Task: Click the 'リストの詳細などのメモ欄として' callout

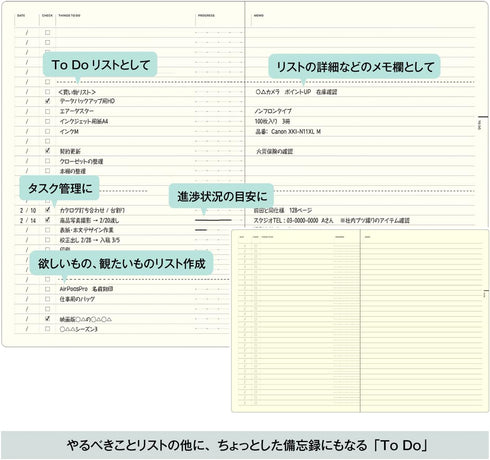Action: 354,66
